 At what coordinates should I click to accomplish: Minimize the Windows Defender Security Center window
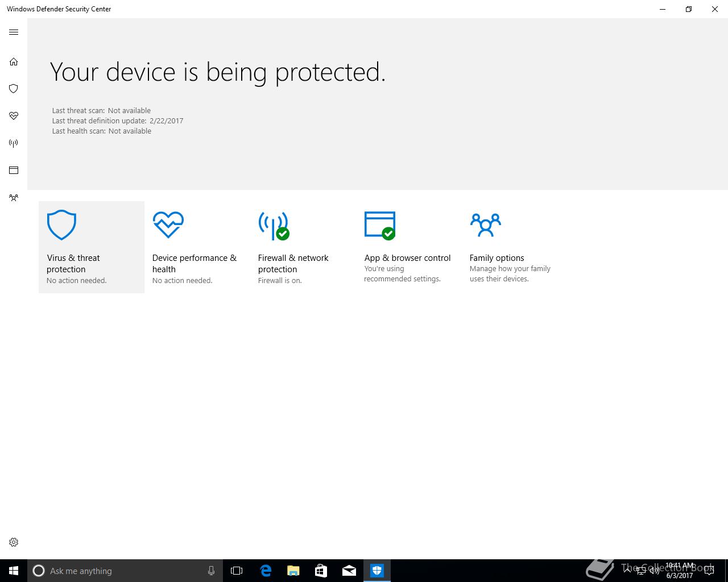point(663,9)
